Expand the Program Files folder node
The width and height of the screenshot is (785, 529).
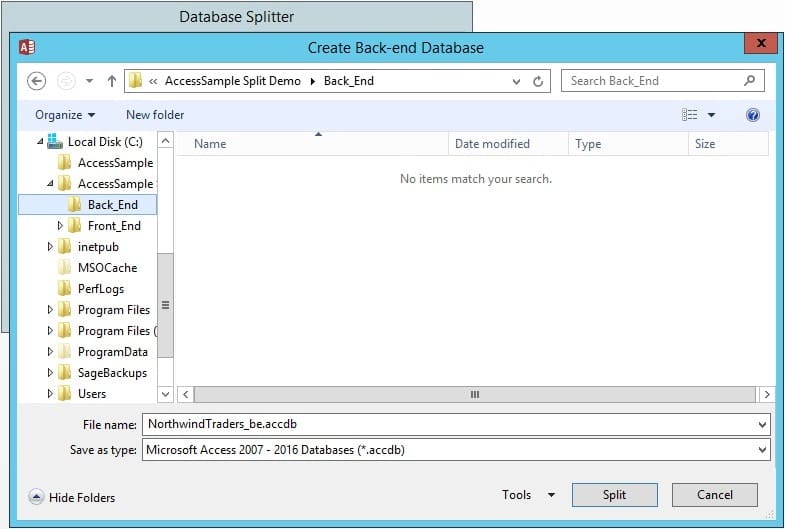point(50,310)
